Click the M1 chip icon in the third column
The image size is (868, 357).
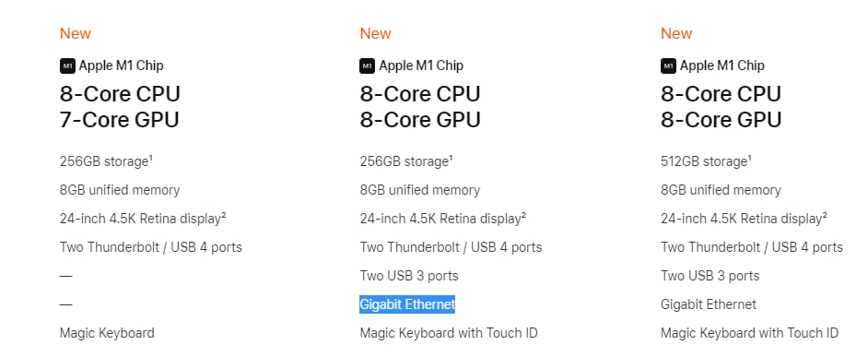668,66
